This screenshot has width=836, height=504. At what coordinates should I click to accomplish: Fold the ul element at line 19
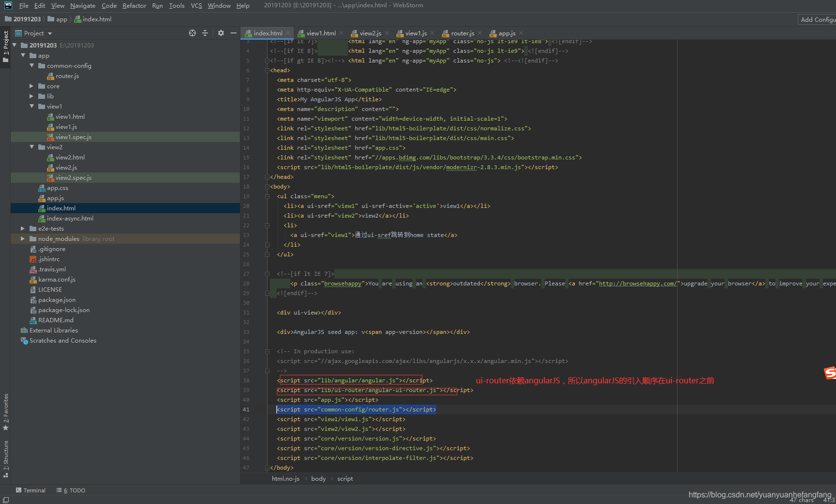[267, 196]
